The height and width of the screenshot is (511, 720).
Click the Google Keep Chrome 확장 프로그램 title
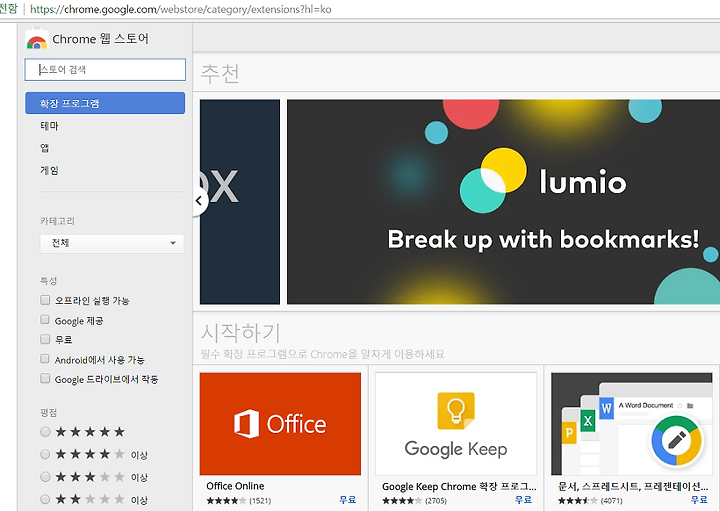click(x=459, y=486)
